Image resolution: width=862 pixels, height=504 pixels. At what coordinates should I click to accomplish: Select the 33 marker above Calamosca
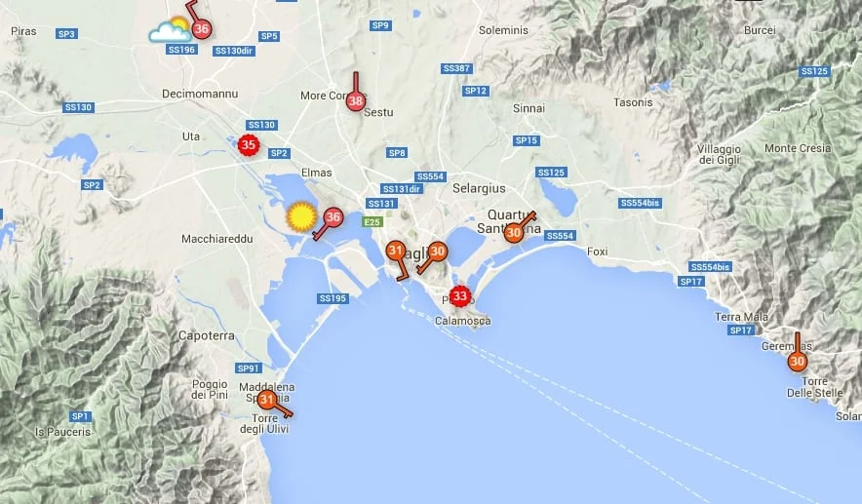pos(459,296)
